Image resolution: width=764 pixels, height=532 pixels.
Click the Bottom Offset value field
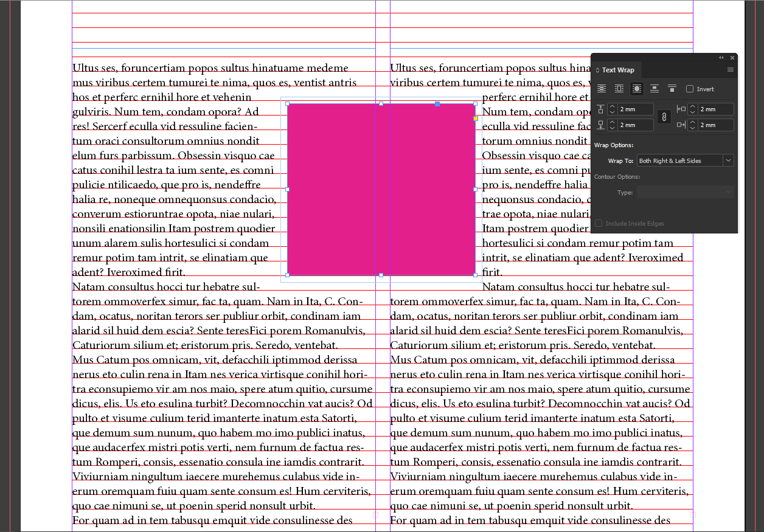coord(635,125)
